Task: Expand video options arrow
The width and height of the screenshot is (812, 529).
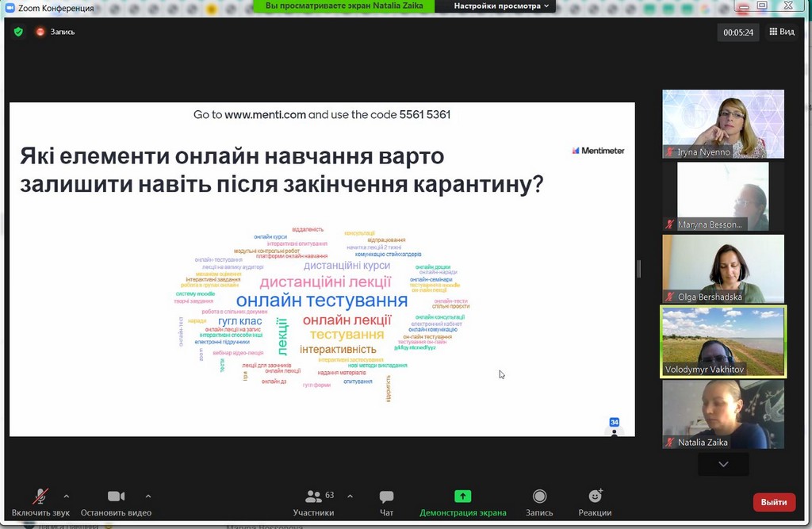Action: pos(148,496)
